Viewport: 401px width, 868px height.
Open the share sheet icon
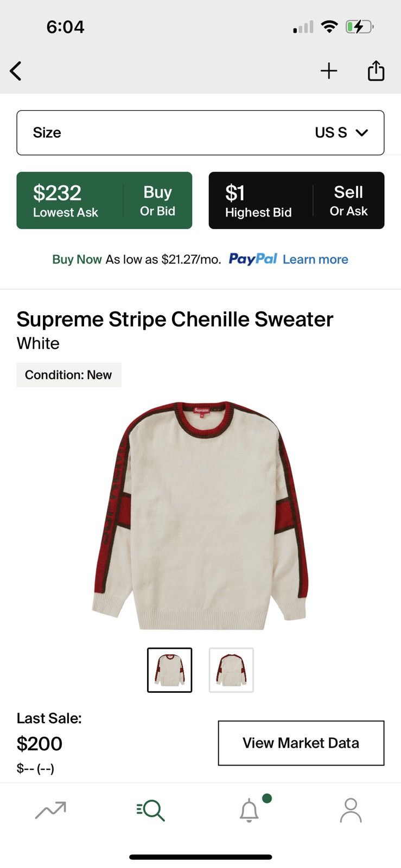pyautogui.click(x=376, y=71)
